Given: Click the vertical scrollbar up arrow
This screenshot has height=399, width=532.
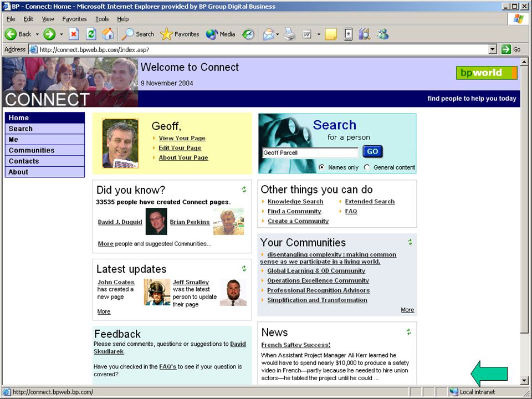Looking at the screenshot, I should click(524, 62).
